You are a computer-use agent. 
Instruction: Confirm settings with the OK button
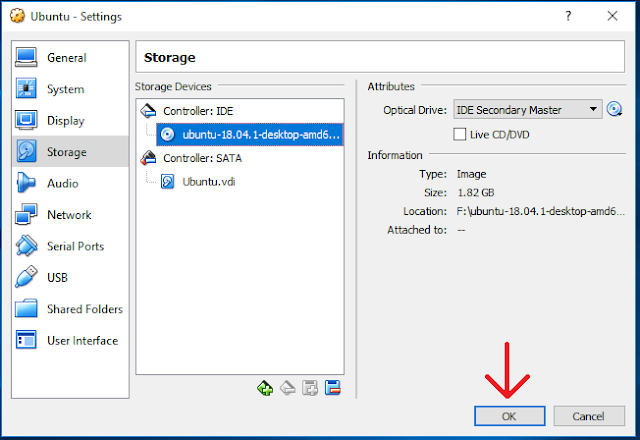[x=509, y=416]
